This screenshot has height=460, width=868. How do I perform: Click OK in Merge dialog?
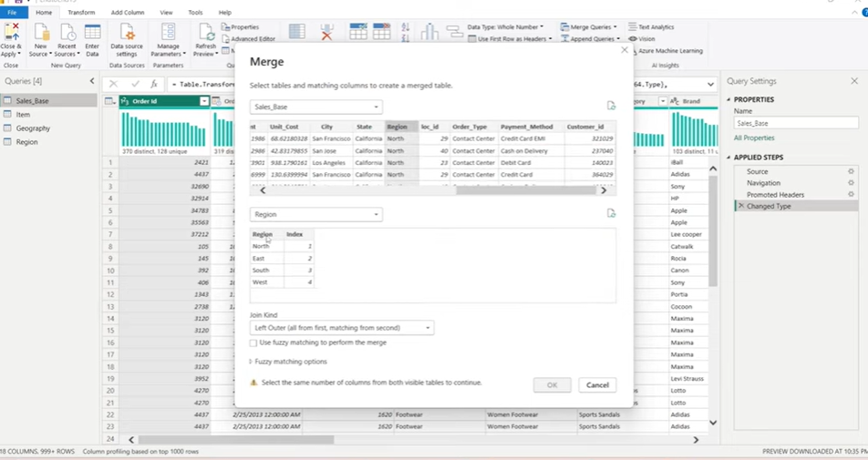click(x=552, y=384)
